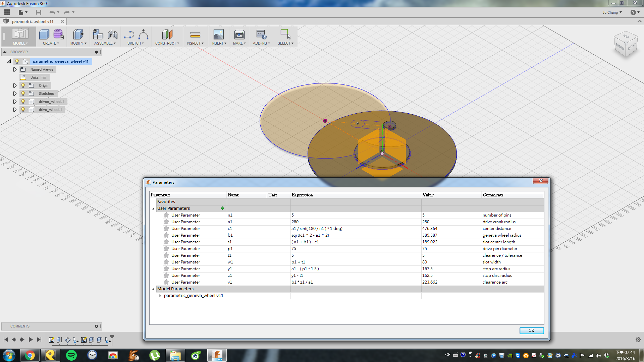Open the CONSTRUCT menu
Image resolution: width=644 pixels, height=362 pixels.
tap(167, 43)
